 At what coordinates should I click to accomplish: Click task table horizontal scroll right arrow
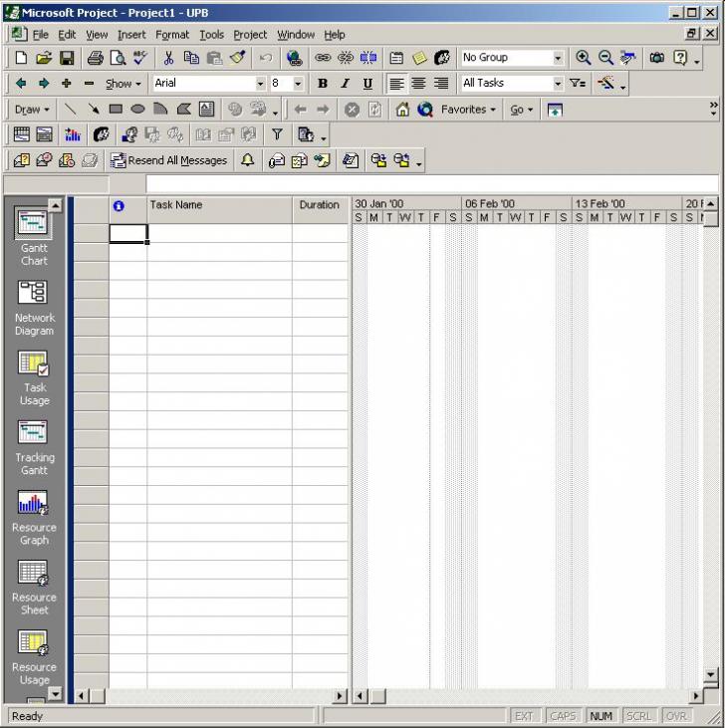coord(340,695)
